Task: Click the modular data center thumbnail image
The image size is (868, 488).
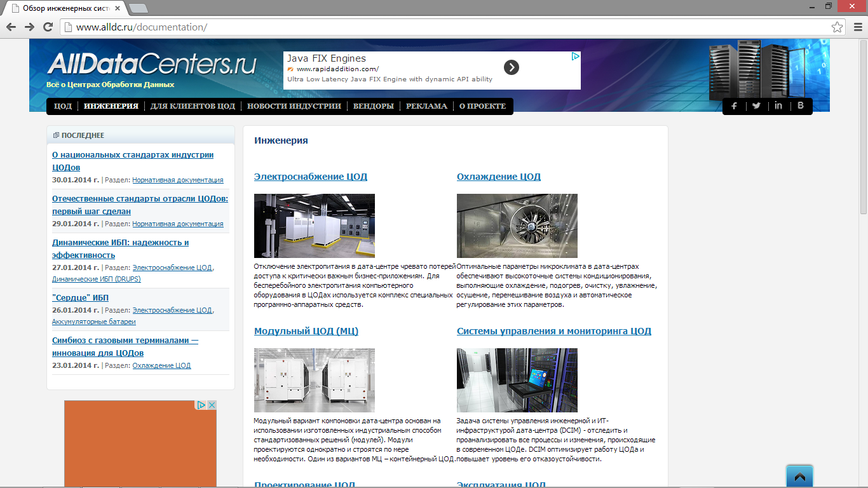Action: tap(315, 380)
